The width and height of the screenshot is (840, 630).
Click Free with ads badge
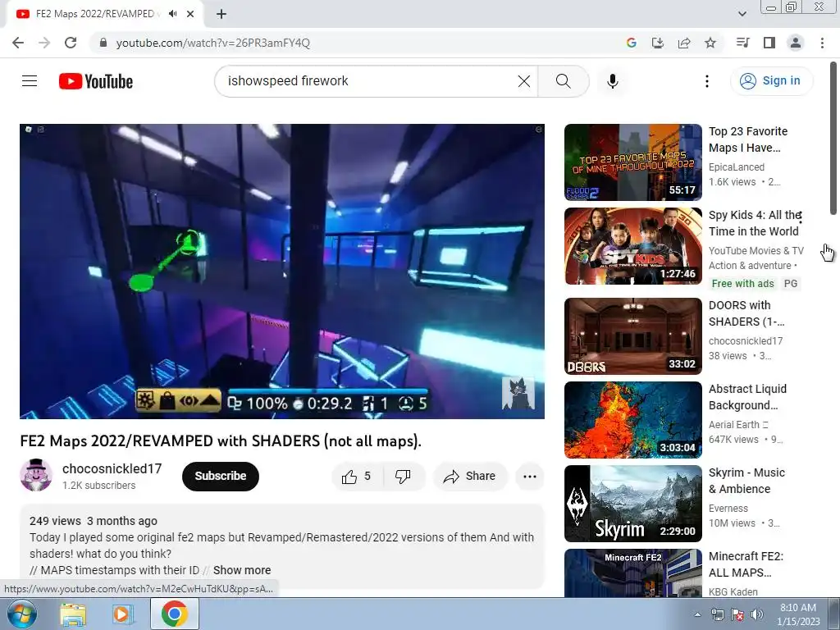point(742,283)
